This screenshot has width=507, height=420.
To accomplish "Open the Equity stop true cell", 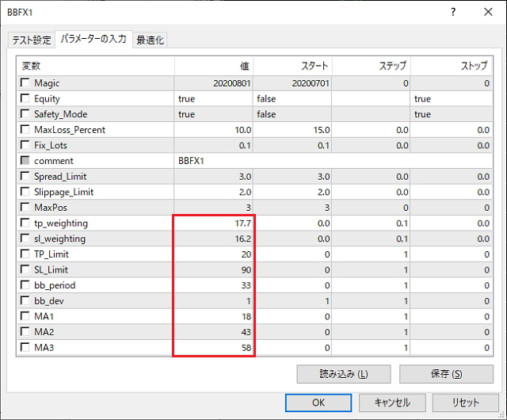I will 452,99.
